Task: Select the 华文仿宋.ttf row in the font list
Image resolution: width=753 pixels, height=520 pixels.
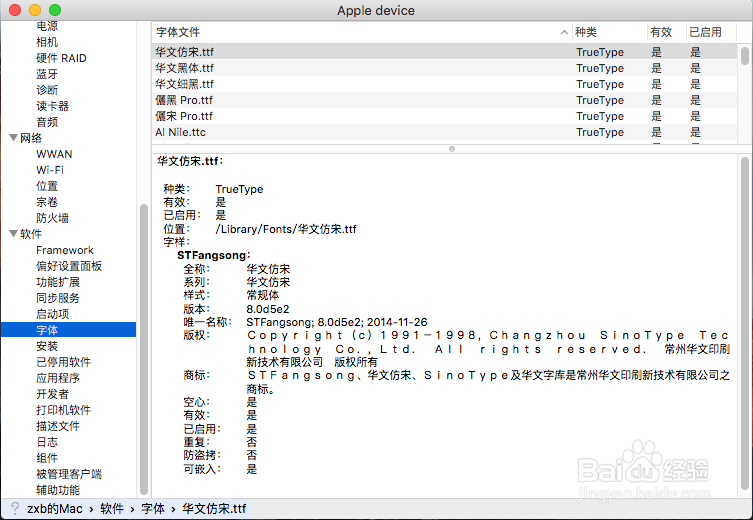Action: coord(444,52)
